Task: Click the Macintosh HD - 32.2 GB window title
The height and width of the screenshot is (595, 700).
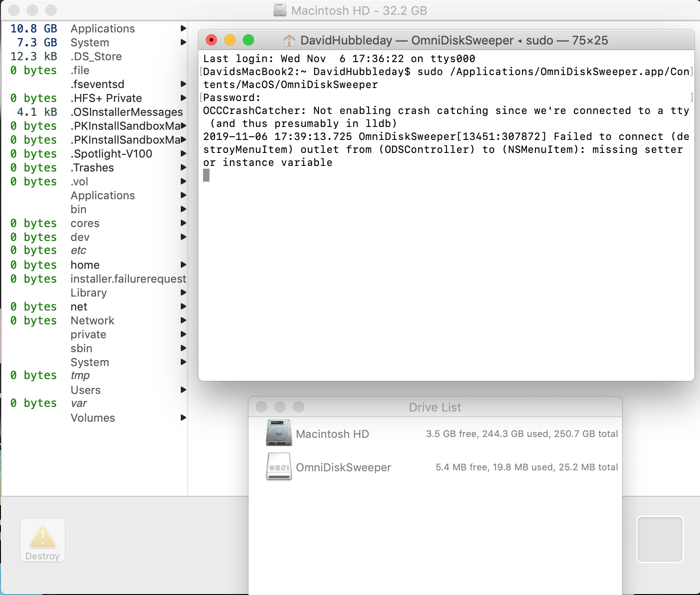Action: [359, 10]
